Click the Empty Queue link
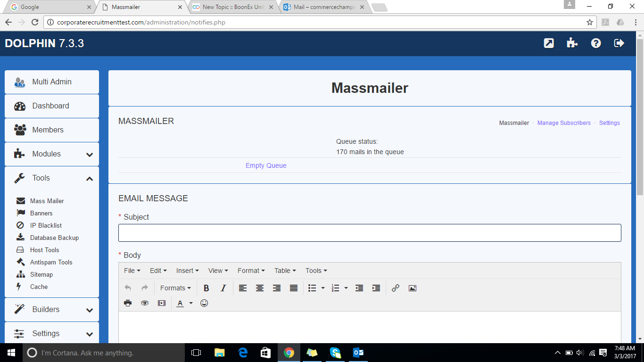This screenshot has height=362, width=644. [x=266, y=165]
